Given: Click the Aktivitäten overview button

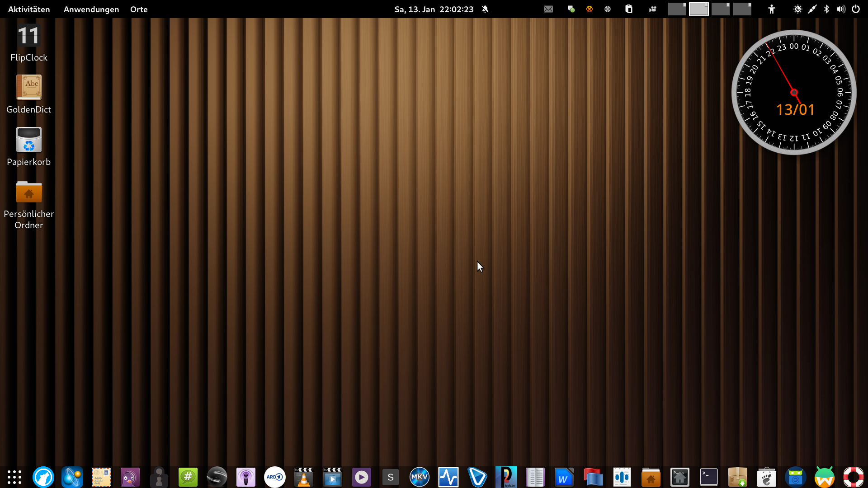Looking at the screenshot, I should click(29, 9).
